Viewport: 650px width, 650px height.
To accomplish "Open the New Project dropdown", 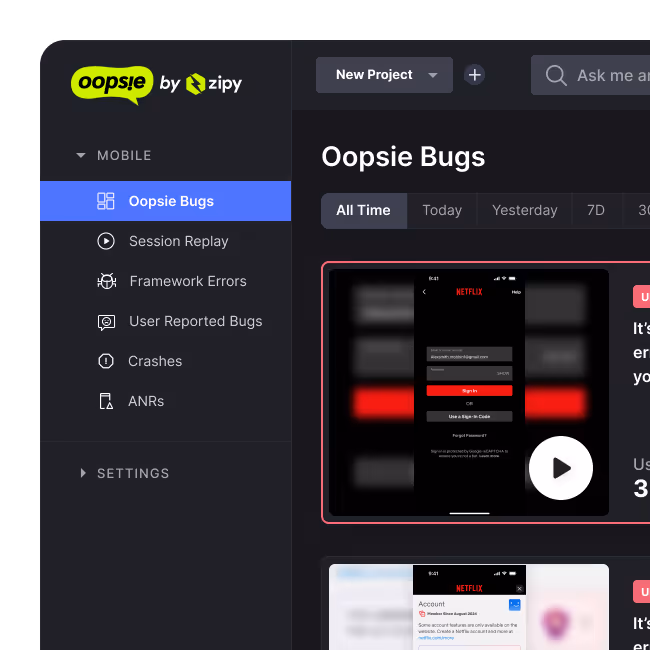I will point(384,75).
